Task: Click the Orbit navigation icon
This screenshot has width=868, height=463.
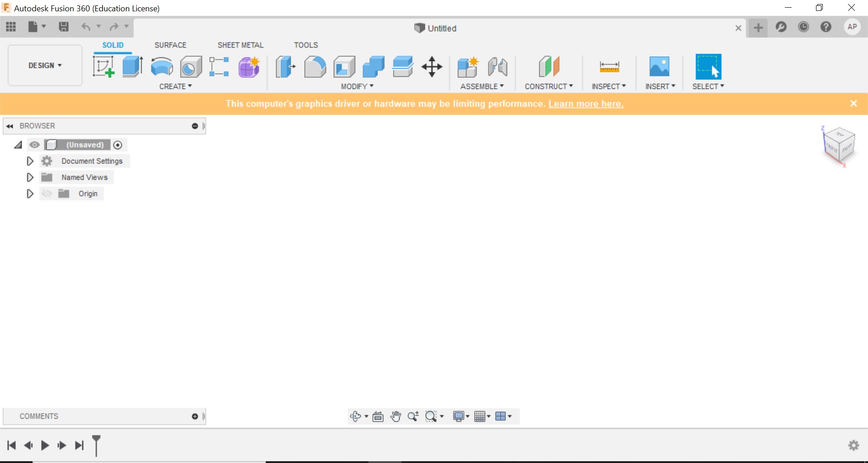Action: [x=355, y=416]
